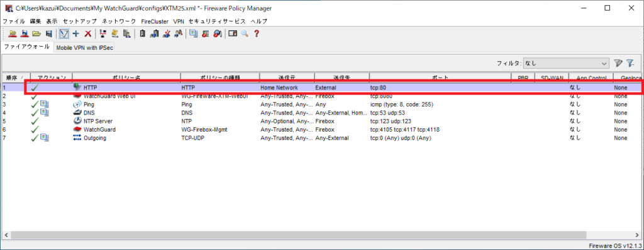This screenshot has width=644, height=250.
Task: Open the FireCluster menu
Action: tap(155, 21)
